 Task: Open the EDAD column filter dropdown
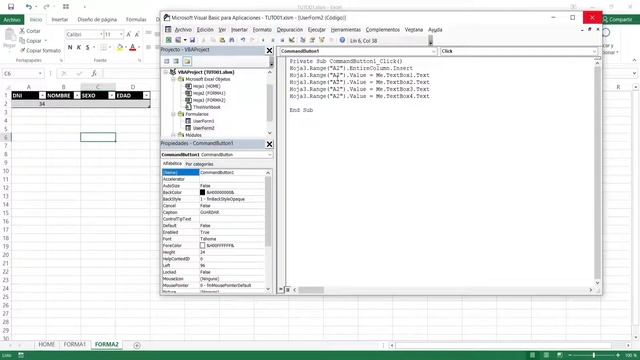coord(146,96)
